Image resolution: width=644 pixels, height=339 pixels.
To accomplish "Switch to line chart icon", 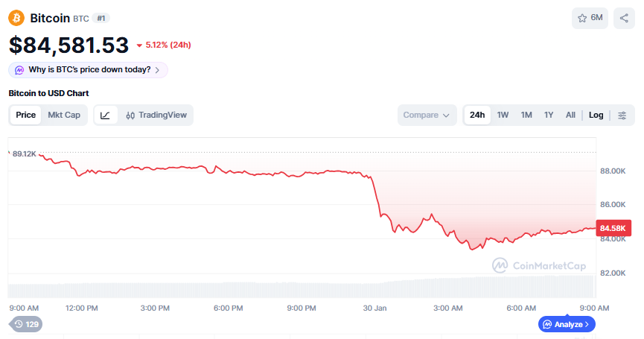I will coord(106,115).
